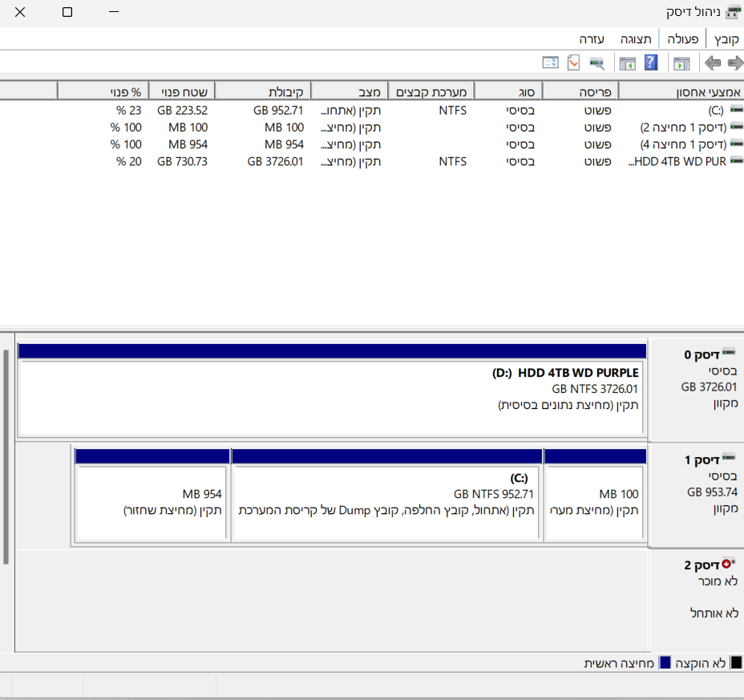The height and width of the screenshot is (700, 744).
Task: Click the volume icon on the (C:) row
Action: point(738,110)
